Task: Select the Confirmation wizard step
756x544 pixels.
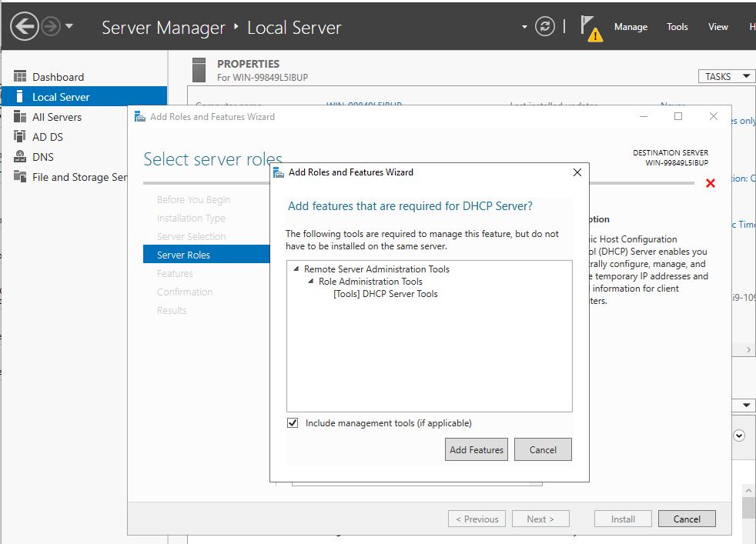Action: [185, 292]
